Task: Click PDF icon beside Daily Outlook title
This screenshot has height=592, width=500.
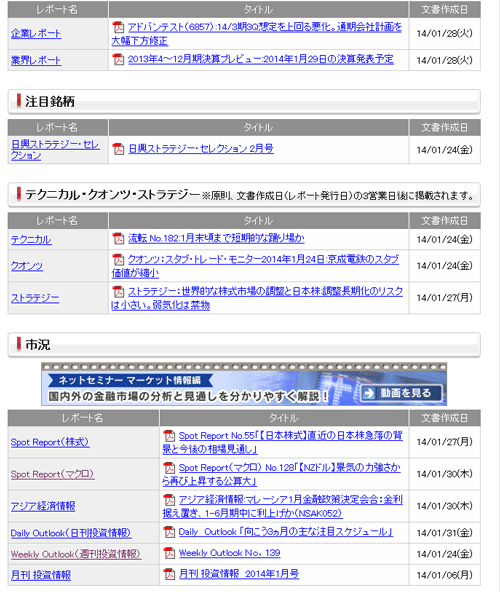Action: point(169,532)
